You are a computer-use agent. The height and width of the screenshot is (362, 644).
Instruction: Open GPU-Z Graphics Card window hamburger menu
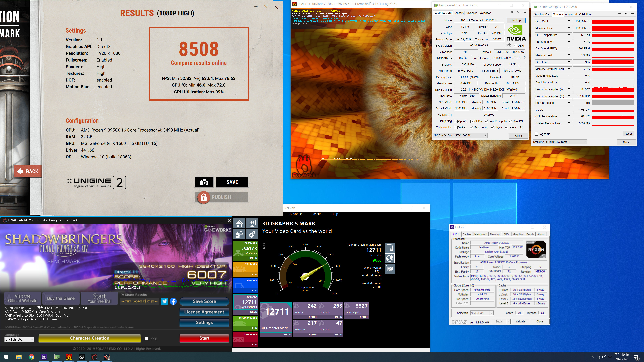(x=524, y=12)
